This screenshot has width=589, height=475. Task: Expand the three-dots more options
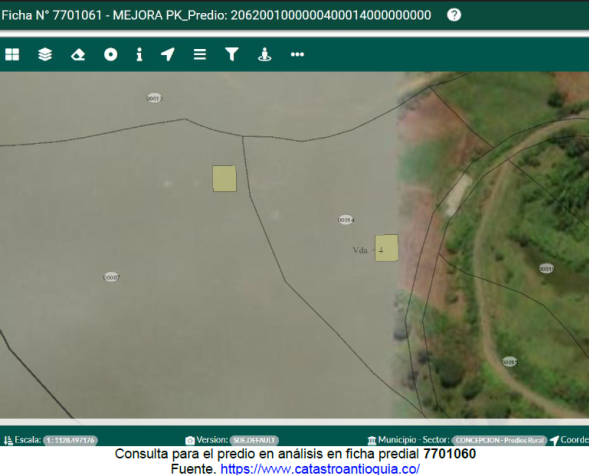[x=297, y=54]
